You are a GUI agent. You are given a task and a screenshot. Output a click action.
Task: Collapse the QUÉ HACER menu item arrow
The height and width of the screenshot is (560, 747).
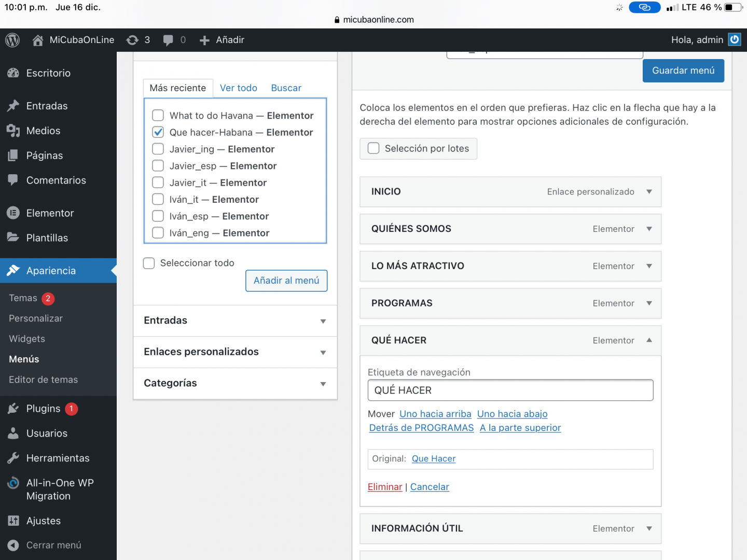point(649,340)
